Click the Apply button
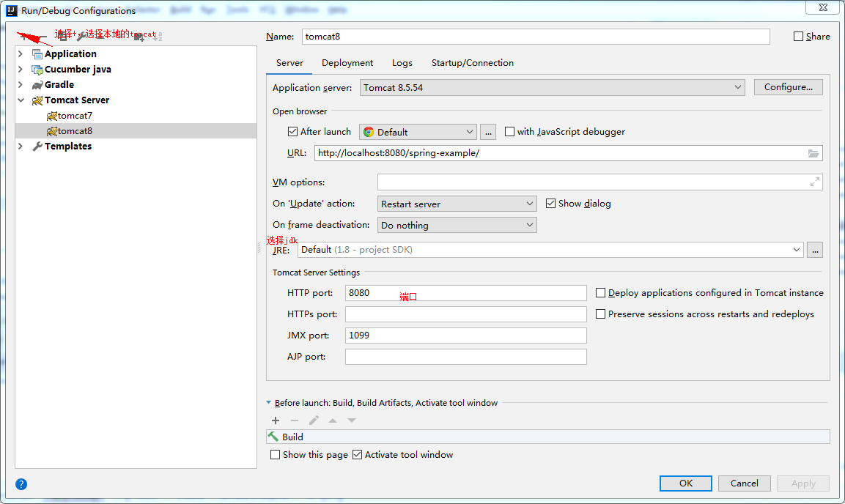 803,483
